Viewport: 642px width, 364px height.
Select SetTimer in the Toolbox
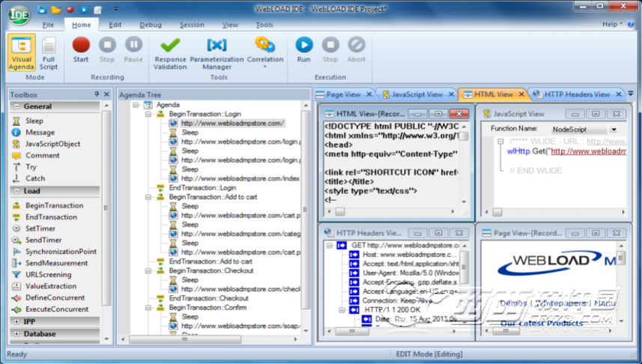[x=40, y=228]
